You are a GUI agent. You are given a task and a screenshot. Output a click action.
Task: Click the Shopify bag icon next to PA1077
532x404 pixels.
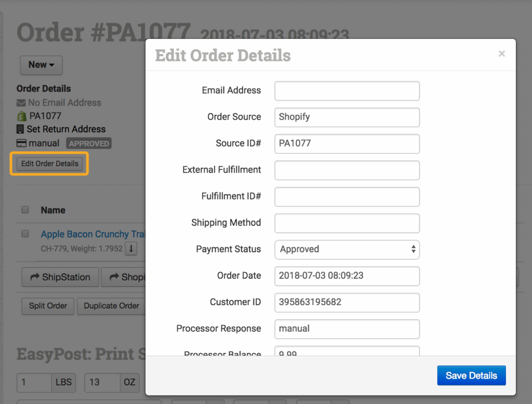pos(21,116)
